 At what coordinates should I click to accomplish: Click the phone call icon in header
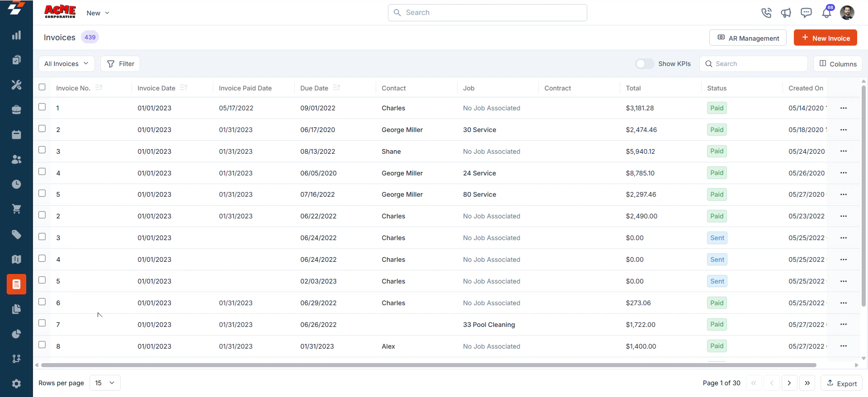766,13
